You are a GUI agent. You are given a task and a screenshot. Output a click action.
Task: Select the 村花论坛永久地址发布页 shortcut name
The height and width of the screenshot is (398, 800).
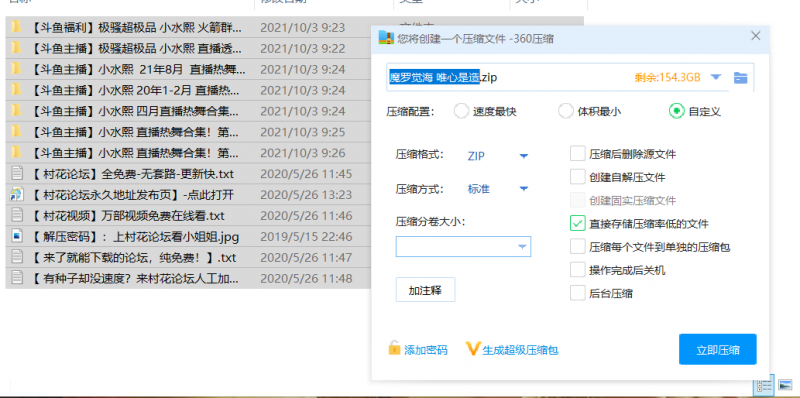pyautogui.click(x=132, y=195)
